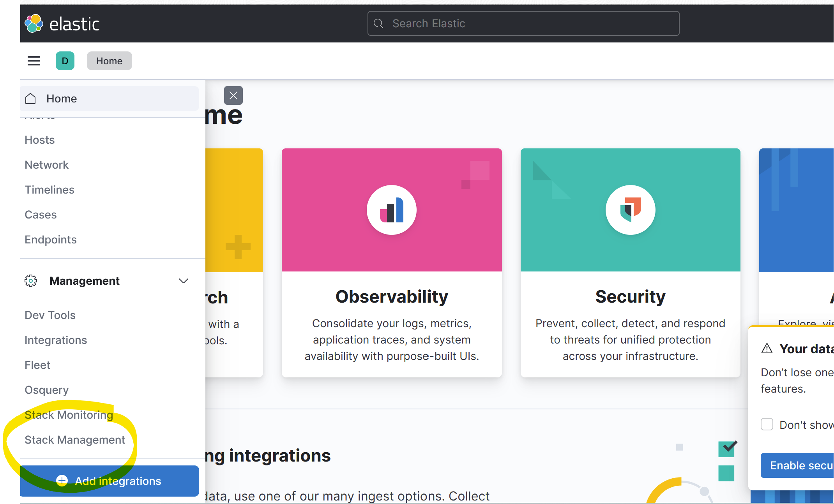834x504 pixels.
Task: Click the Elastic logo icon
Action: pos(34,24)
